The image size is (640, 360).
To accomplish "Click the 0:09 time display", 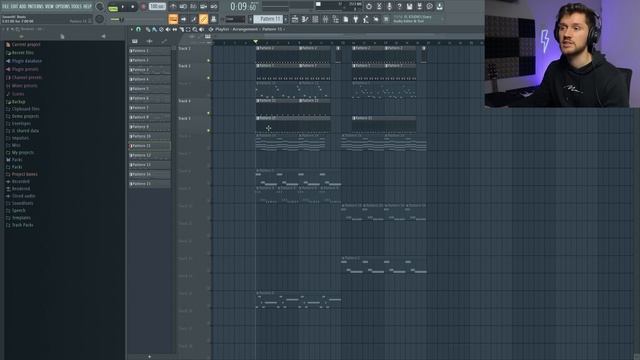I will click(x=244, y=7).
